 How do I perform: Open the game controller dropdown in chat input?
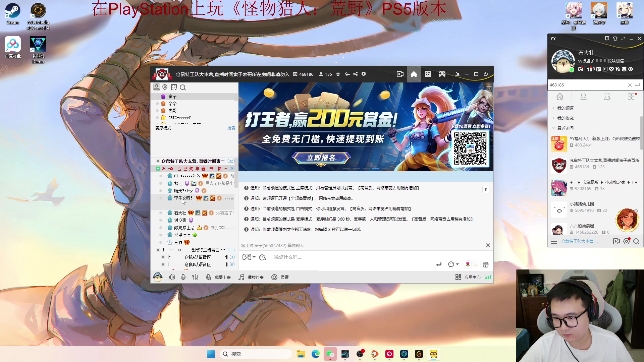tap(249, 257)
